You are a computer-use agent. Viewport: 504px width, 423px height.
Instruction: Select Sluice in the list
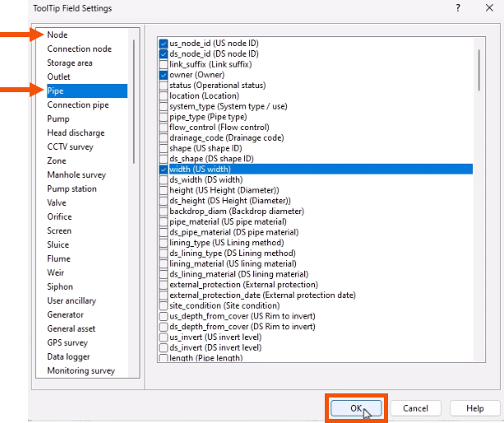(58, 244)
